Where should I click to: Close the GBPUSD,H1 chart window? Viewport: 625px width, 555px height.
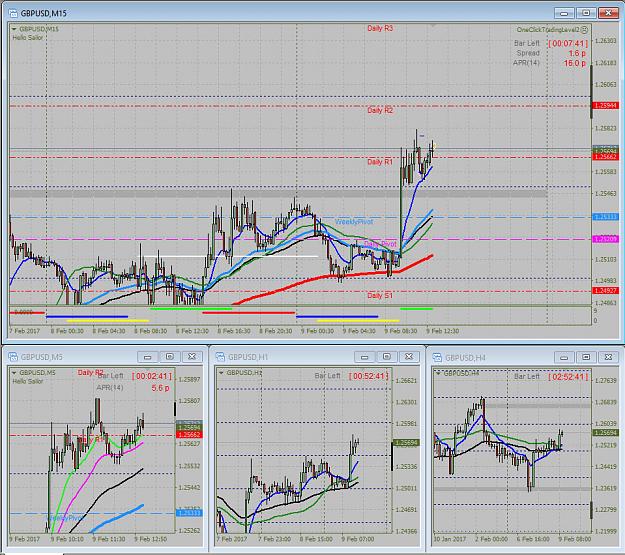[409, 357]
